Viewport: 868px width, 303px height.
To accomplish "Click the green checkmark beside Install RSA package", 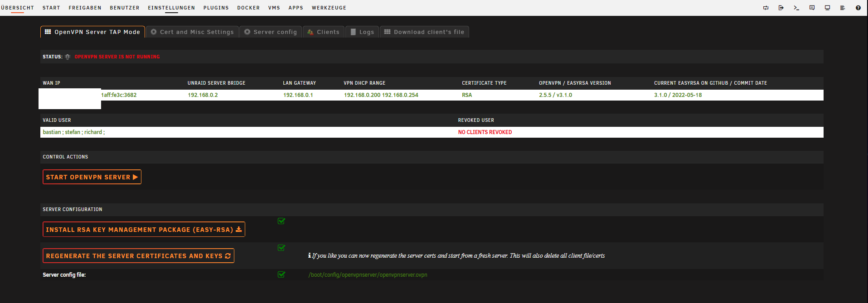I will coord(281,221).
